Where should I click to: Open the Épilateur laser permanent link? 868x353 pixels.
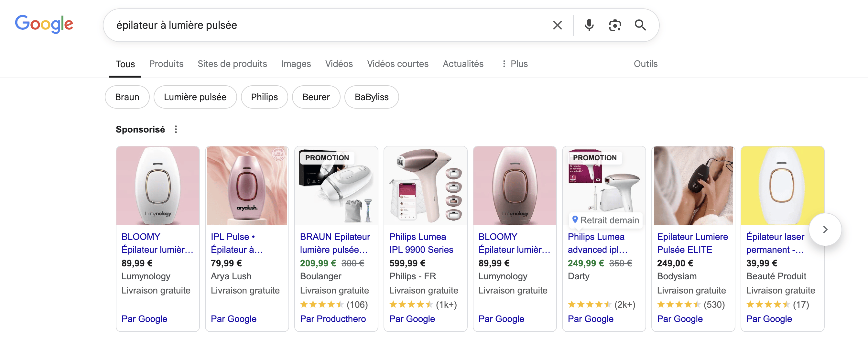click(775, 243)
